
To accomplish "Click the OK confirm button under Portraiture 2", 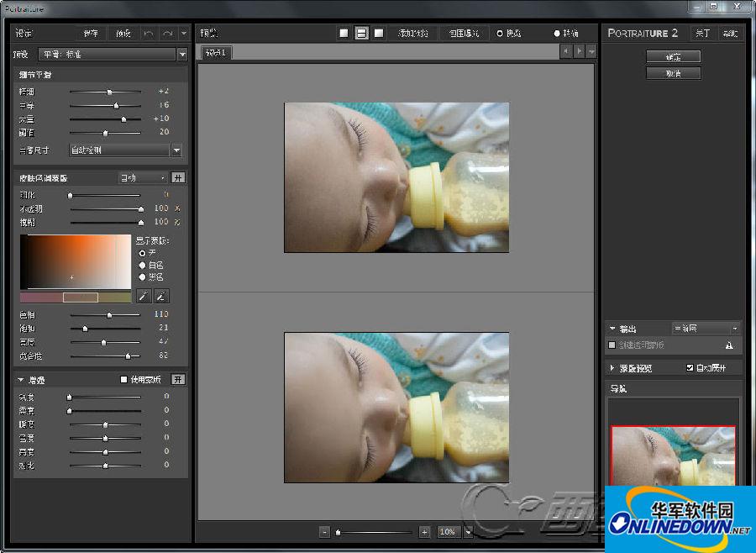I will [x=673, y=56].
